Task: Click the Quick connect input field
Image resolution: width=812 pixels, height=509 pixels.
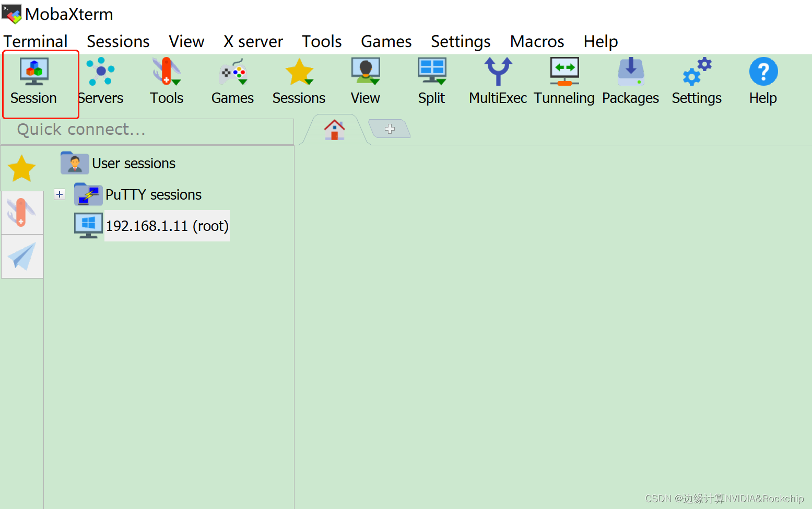Action: [x=147, y=131]
